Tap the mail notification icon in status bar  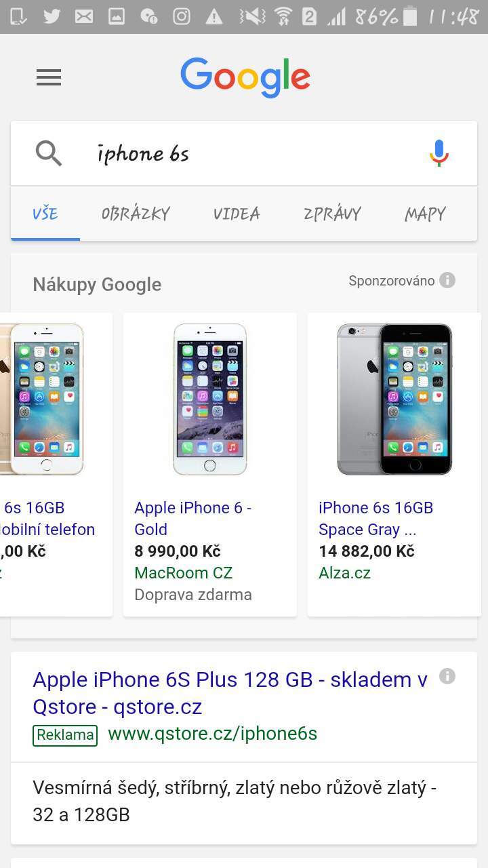pos(84,16)
